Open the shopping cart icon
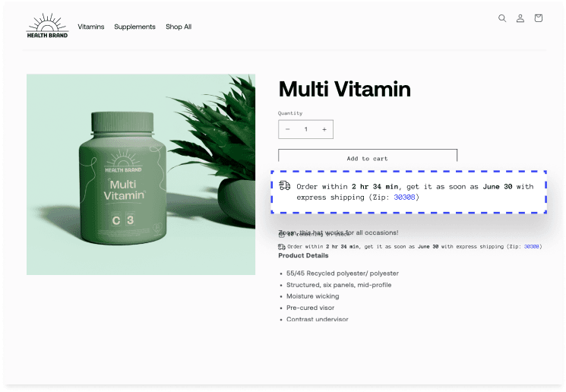 point(538,18)
